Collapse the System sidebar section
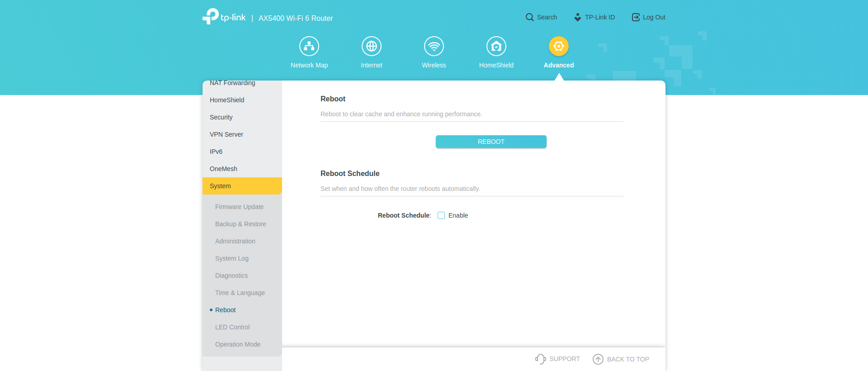This screenshot has width=868, height=371. (242, 186)
